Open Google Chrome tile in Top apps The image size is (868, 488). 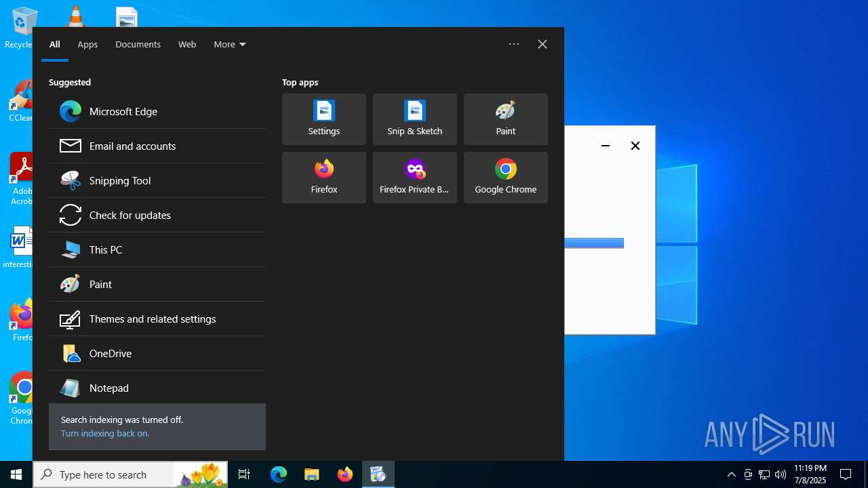(x=506, y=178)
